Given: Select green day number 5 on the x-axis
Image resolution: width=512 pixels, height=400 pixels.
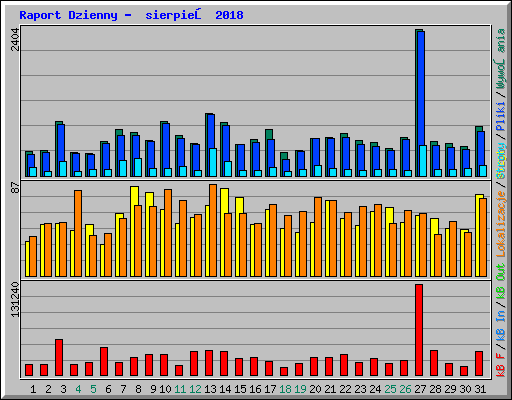Looking at the screenshot, I should (x=93, y=389).
